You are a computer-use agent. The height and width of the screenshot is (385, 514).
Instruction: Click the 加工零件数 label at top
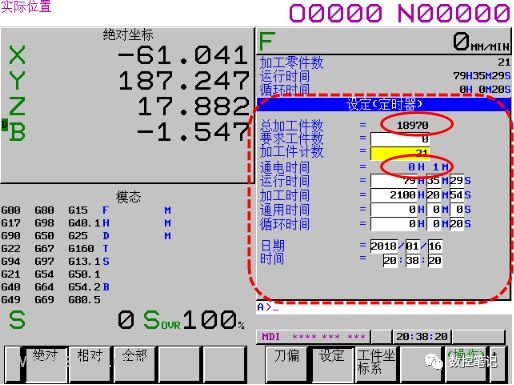tap(292, 62)
